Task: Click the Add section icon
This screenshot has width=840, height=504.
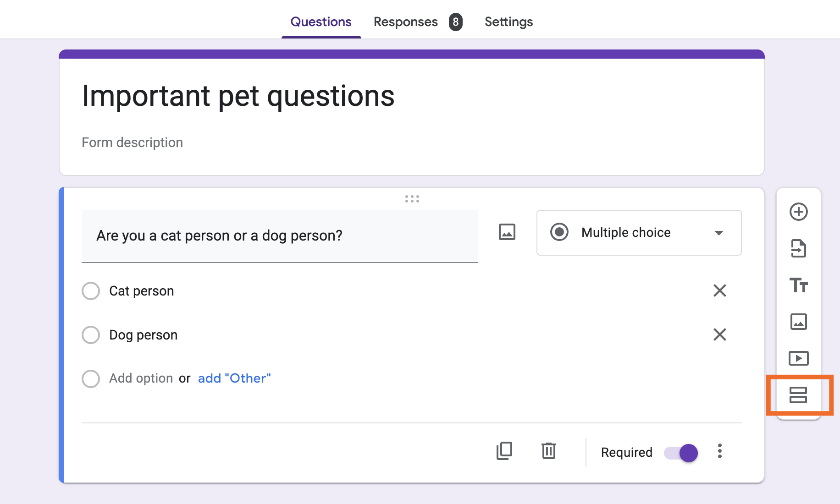Action: coord(798,395)
